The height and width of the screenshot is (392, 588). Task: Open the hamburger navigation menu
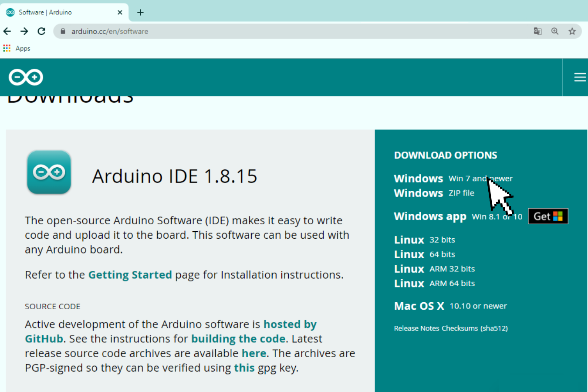pos(580,77)
